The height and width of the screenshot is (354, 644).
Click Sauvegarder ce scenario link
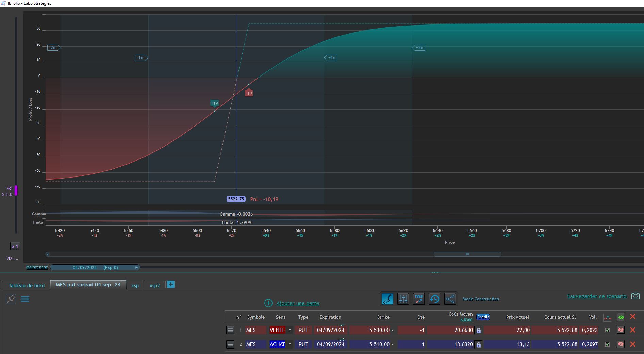tap(597, 296)
